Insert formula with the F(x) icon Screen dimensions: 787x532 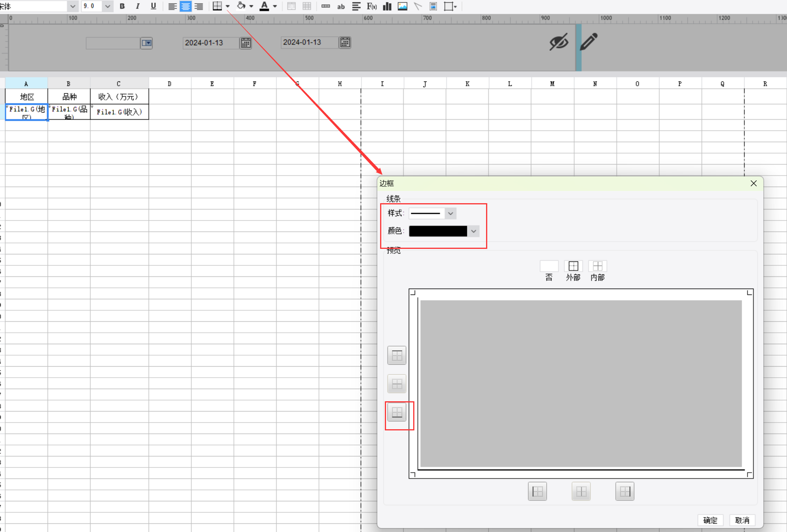[372, 6]
